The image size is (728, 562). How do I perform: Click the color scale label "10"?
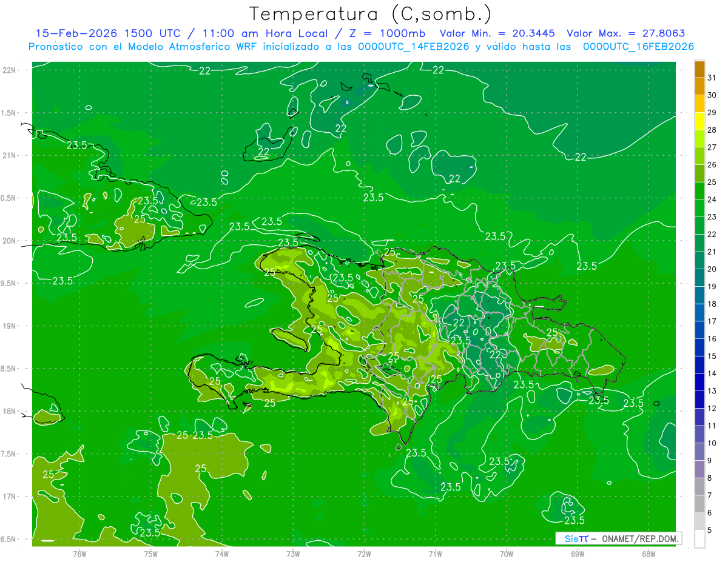tap(712, 443)
